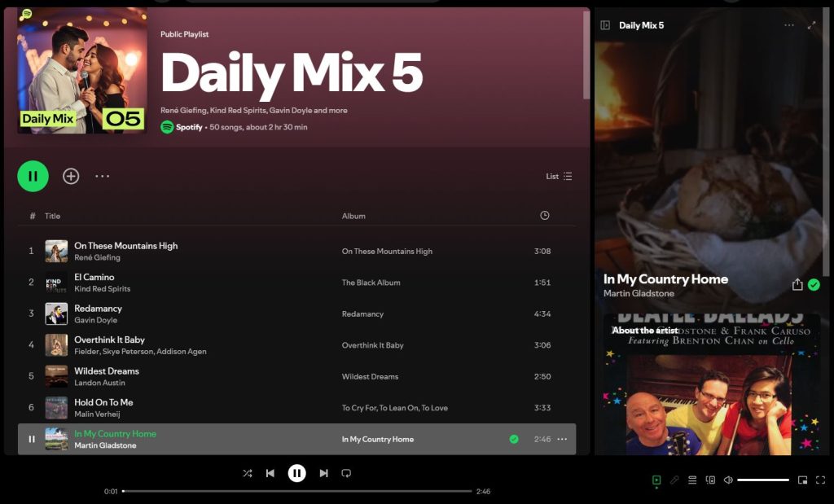Seek within the song progress bar
Image resolution: width=834 pixels, height=504 pixels.
pos(296,491)
